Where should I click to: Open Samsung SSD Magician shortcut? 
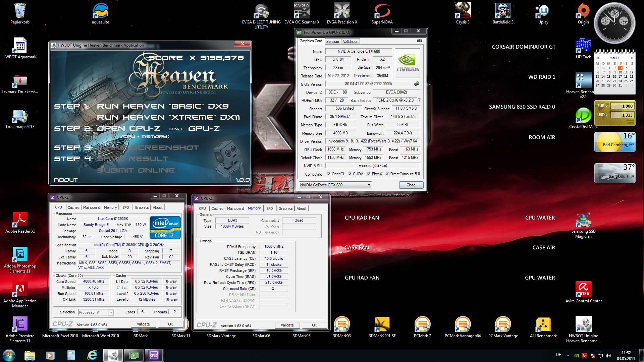point(583,225)
